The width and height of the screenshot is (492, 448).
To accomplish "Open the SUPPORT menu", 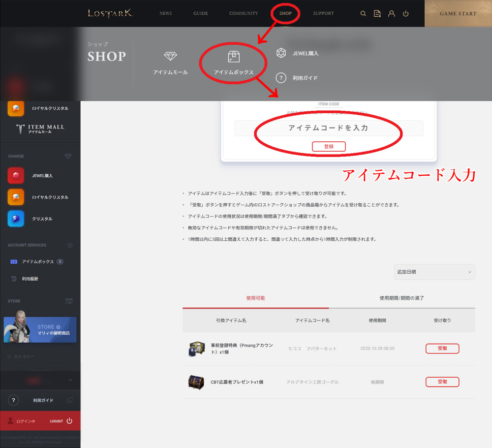I will (323, 13).
